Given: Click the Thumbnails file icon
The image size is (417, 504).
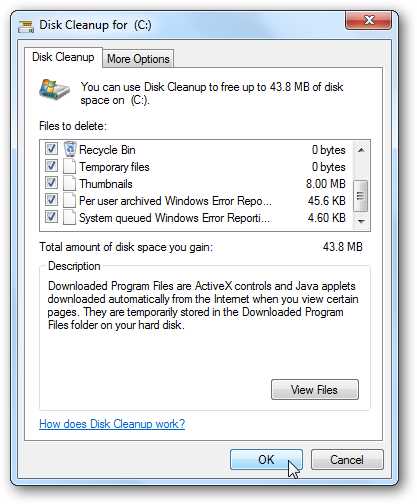Looking at the screenshot, I should [x=69, y=183].
